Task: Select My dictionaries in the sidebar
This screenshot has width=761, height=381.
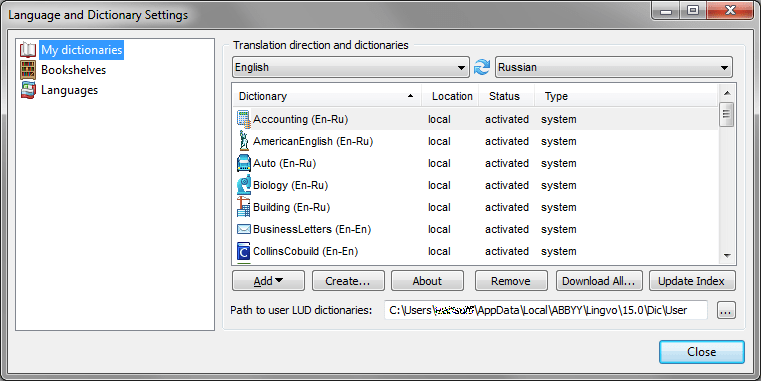Action: point(82,50)
